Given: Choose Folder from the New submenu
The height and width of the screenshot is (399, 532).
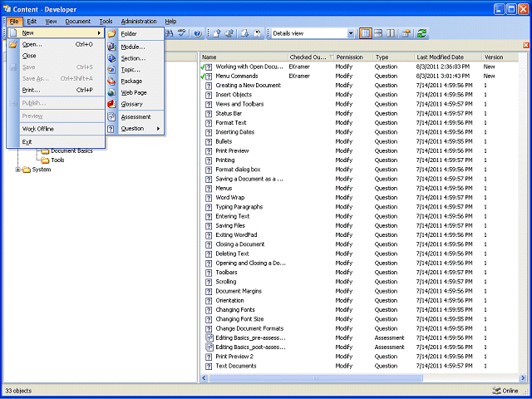Looking at the screenshot, I should 135,33.
